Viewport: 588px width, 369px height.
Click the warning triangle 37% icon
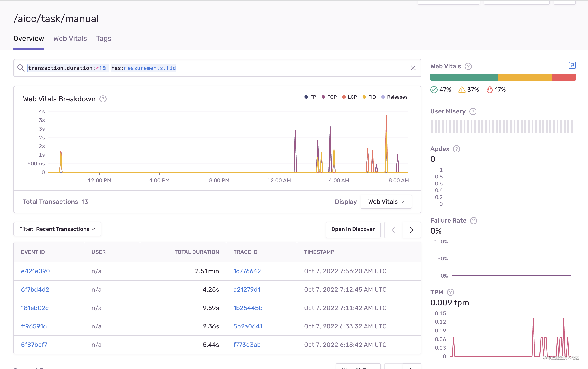coord(461,90)
